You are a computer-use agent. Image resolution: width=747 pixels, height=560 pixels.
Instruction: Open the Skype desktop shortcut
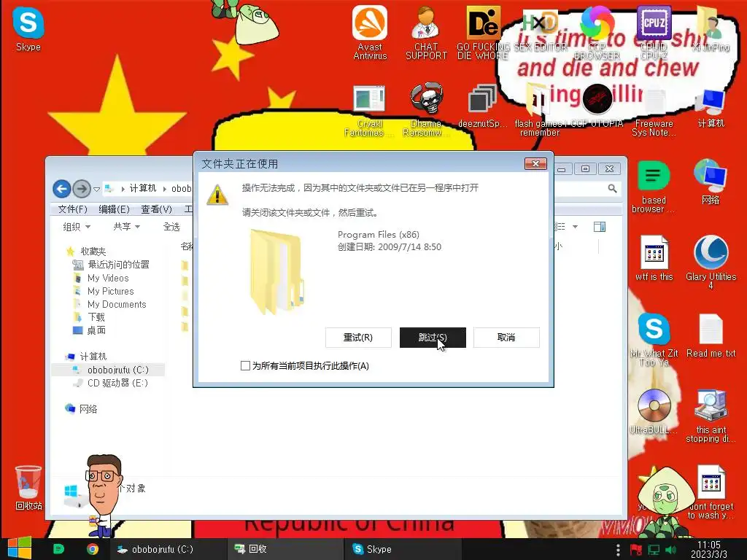(x=28, y=28)
